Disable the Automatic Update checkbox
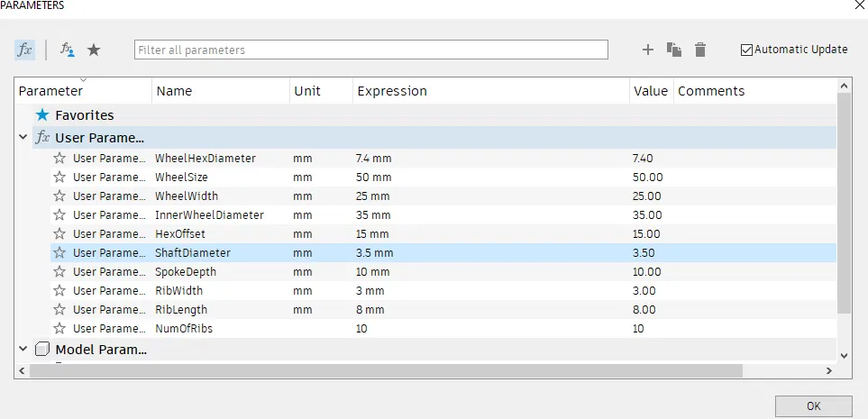868x419 pixels. 746,50
